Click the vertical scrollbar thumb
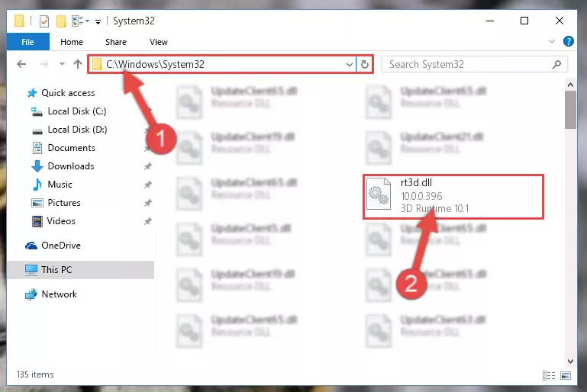Screen dimensions: 587x392 click(x=570, y=110)
